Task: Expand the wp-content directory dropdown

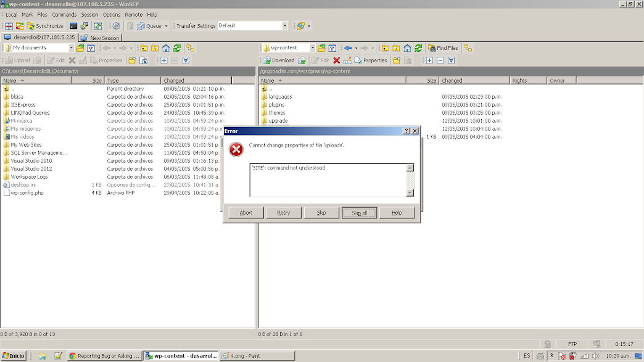Action: pos(313,48)
